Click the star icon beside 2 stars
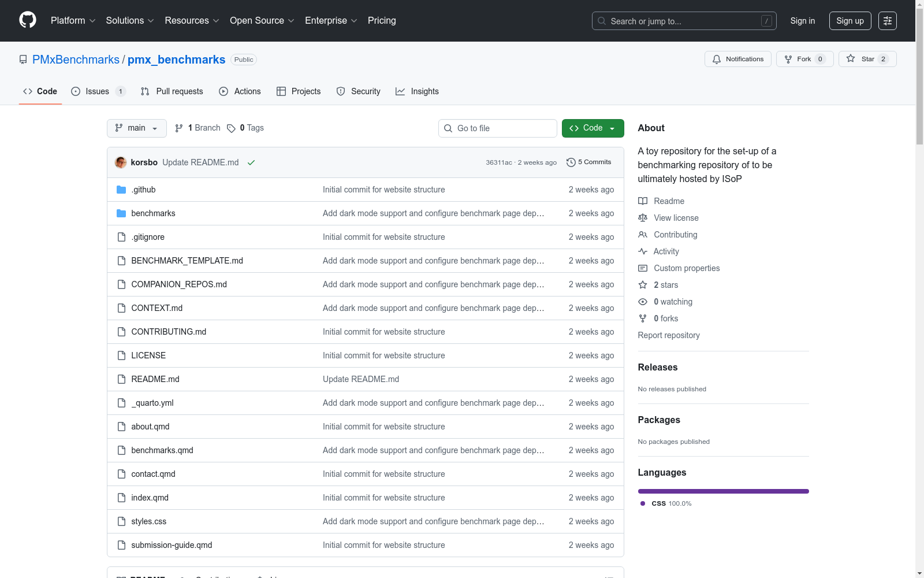The height and width of the screenshot is (578, 924). click(643, 285)
